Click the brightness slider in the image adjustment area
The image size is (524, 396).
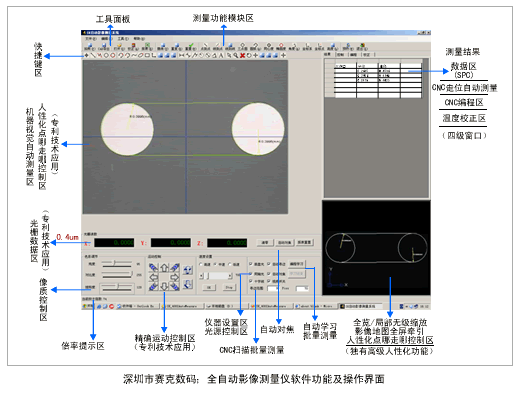coord(117,264)
